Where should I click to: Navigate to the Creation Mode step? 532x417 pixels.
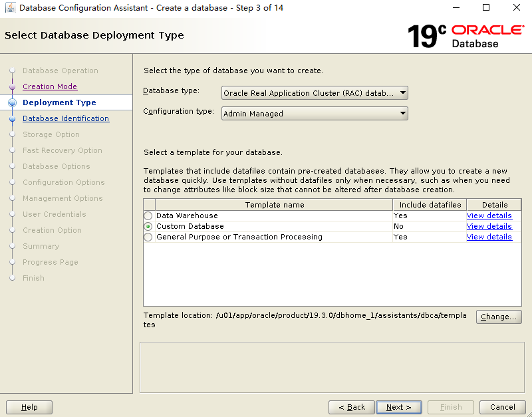click(x=50, y=86)
